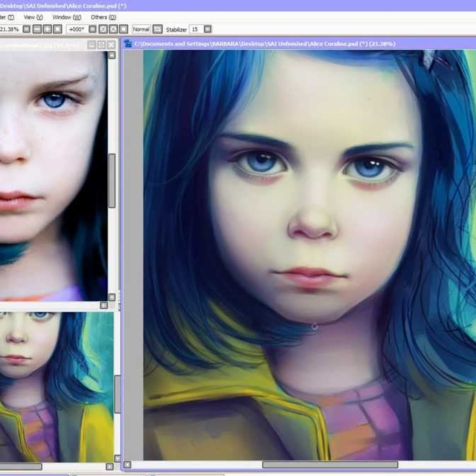Click the small painting preview in lower-left panel
476x476 pixels.
[57, 387]
